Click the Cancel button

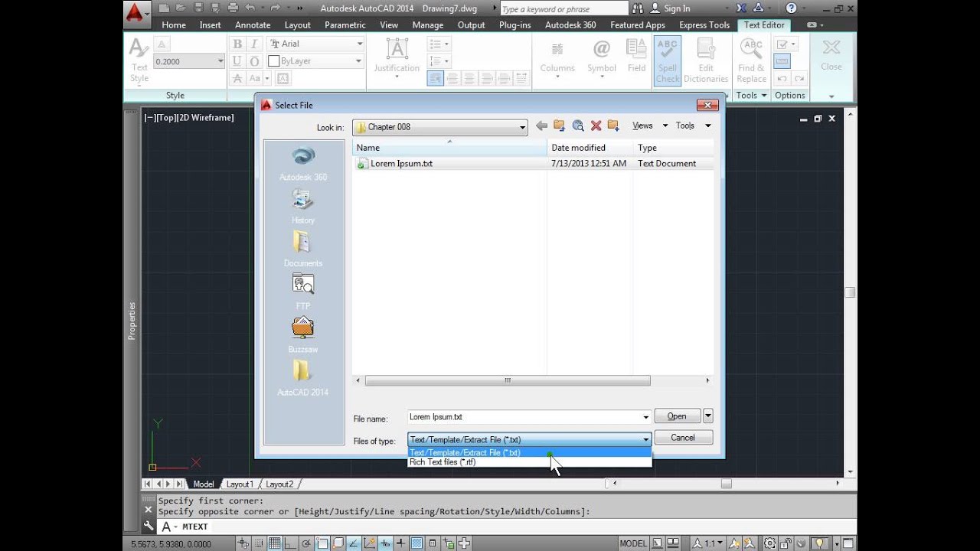click(683, 438)
